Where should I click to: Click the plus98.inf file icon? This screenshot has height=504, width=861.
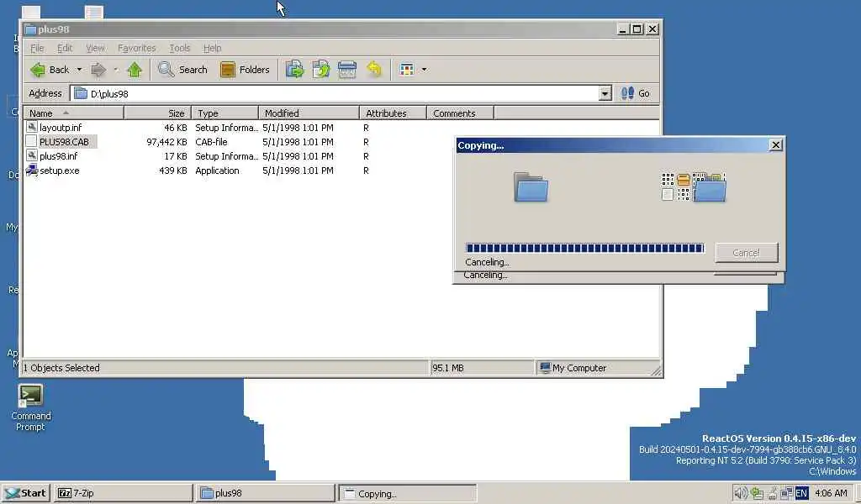32,155
